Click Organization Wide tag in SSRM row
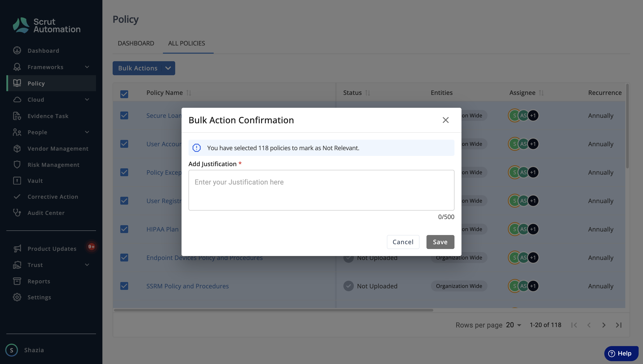The image size is (643, 364). pyautogui.click(x=459, y=286)
